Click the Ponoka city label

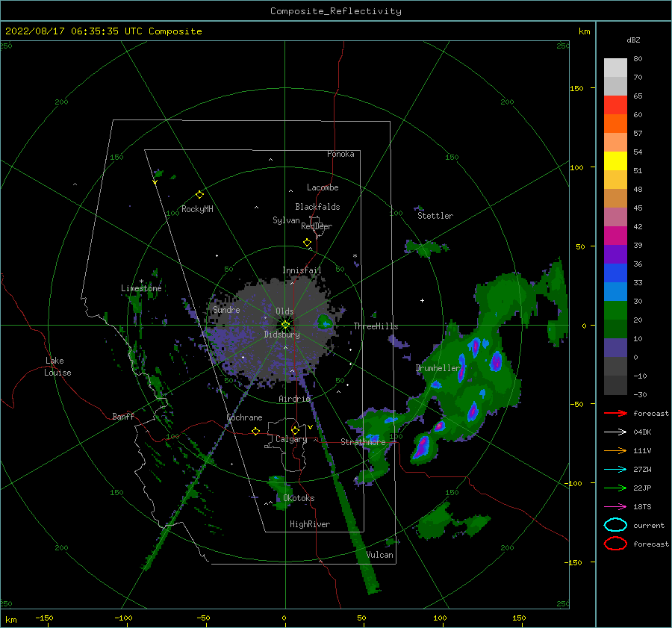click(x=340, y=154)
